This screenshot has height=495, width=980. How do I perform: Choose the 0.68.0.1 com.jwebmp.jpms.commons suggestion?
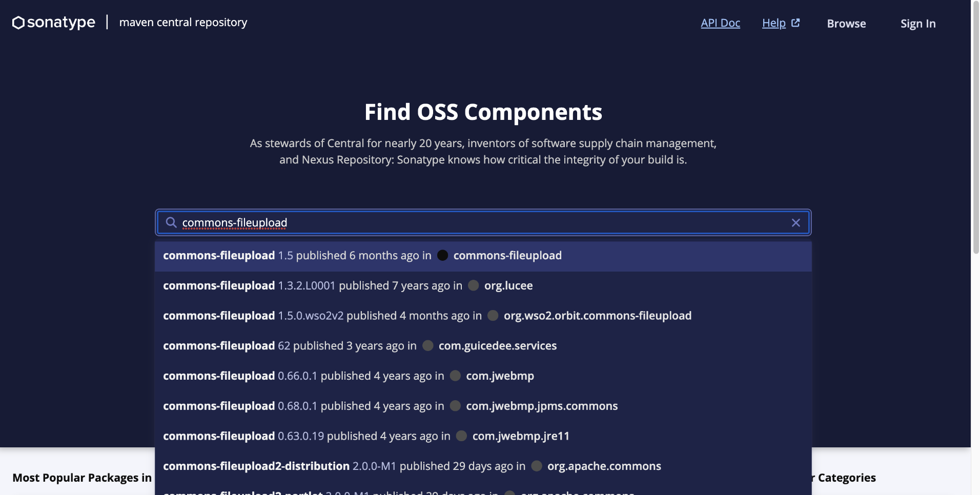click(483, 406)
